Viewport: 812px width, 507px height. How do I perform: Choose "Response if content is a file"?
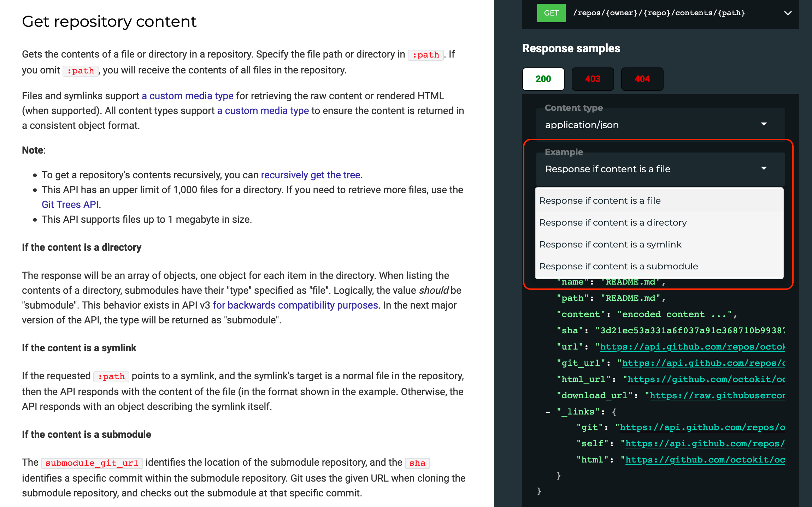[x=600, y=200]
